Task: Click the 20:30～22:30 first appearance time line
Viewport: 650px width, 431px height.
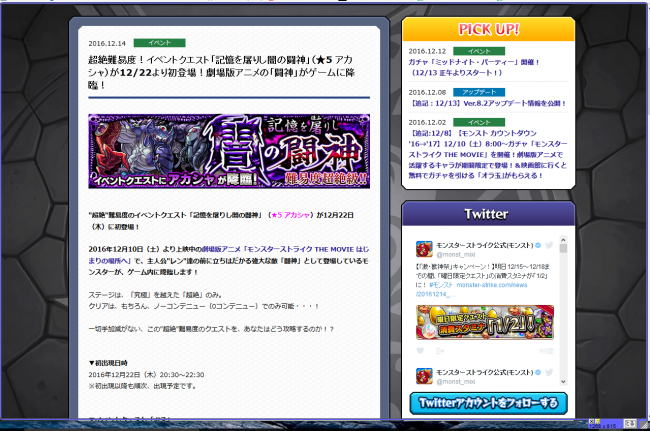Action: click(146, 375)
